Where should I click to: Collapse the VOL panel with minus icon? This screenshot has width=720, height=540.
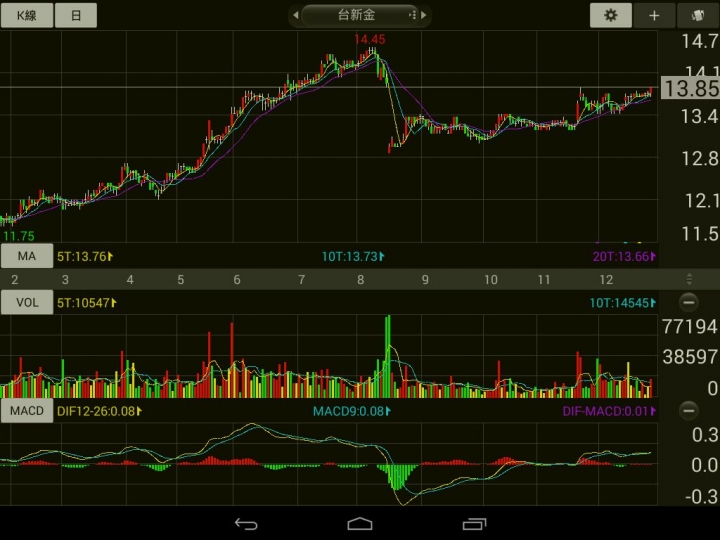pyautogui.click(x=688, y=302)
